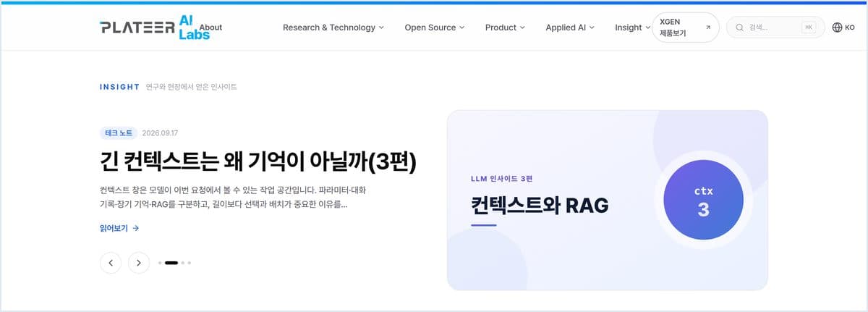Click the 읽어보기 read-more link
The height and width of the screenshot is (312, 868).
coord(119,228)
